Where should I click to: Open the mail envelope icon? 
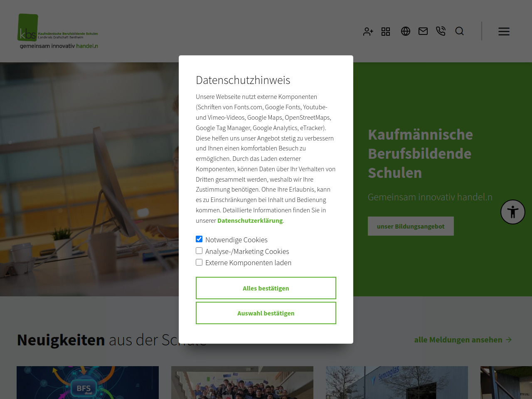[x=423, y=31]
